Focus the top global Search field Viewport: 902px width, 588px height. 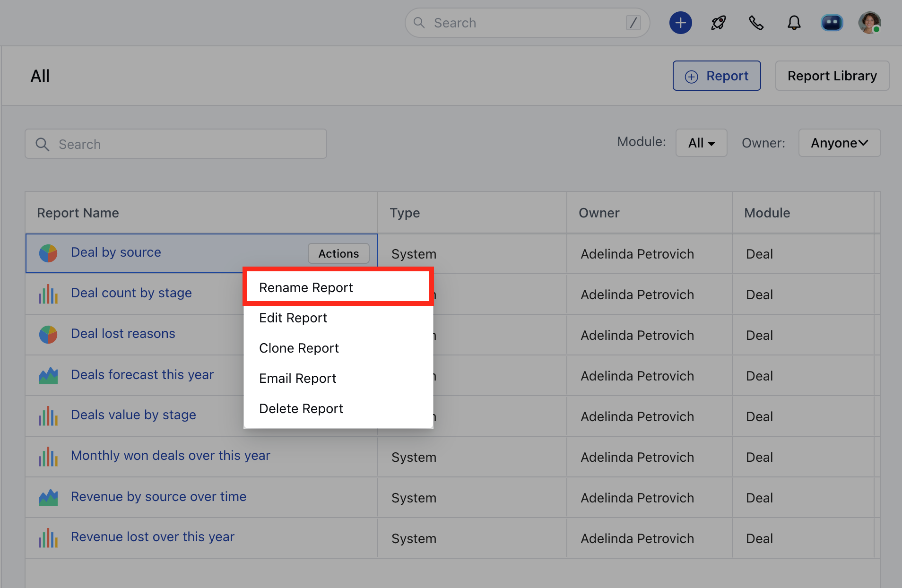[x=527, y=23]
